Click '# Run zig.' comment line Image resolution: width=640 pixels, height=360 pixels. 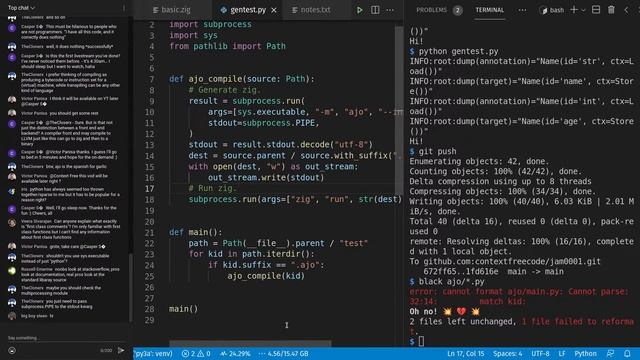point(212,189)
